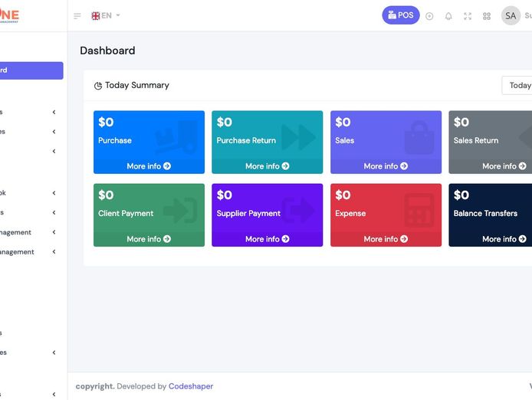Open More info on Sales card
Image resolution: width=532 pixels, height=400 pixels.
click(386, 166)
